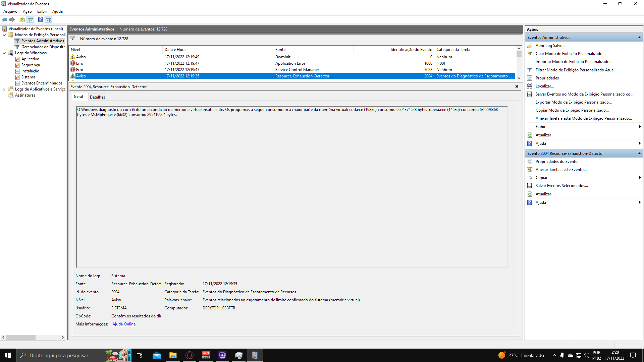Click the Up one level folder toolbar icon

tap(22, 19)
